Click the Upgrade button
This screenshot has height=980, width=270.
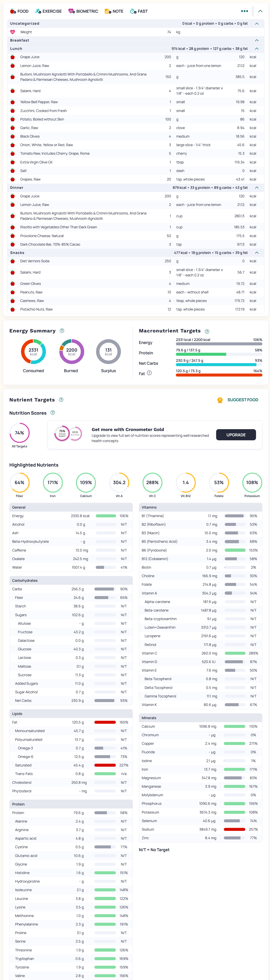[236, 435]
